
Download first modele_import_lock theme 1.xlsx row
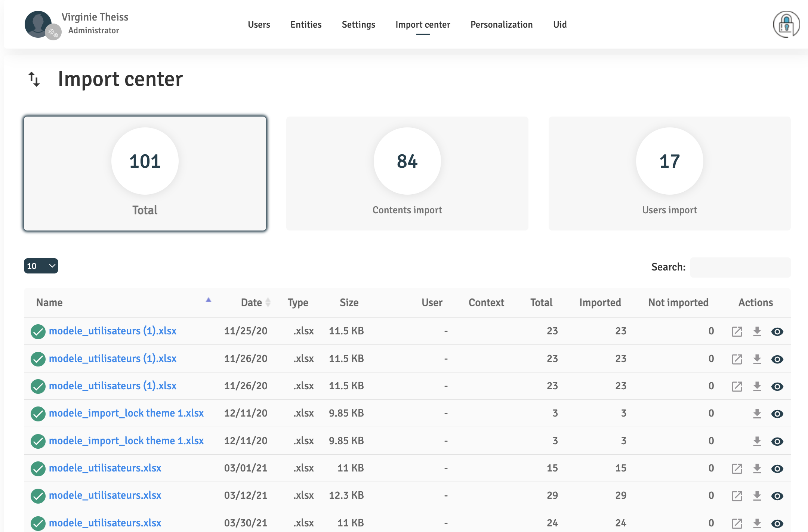[757, 414]
